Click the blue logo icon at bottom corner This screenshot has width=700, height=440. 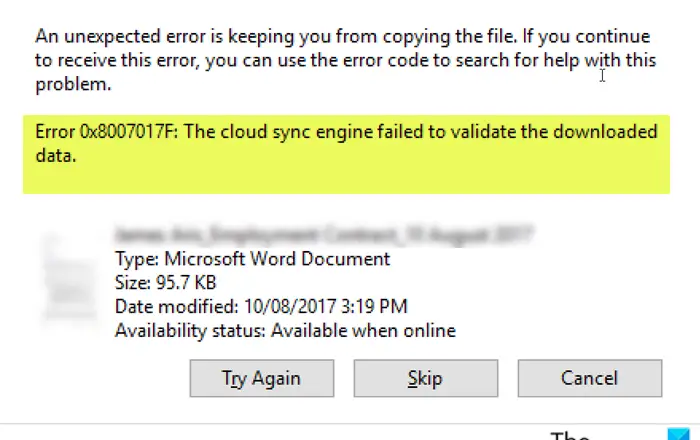pos(679,434)
